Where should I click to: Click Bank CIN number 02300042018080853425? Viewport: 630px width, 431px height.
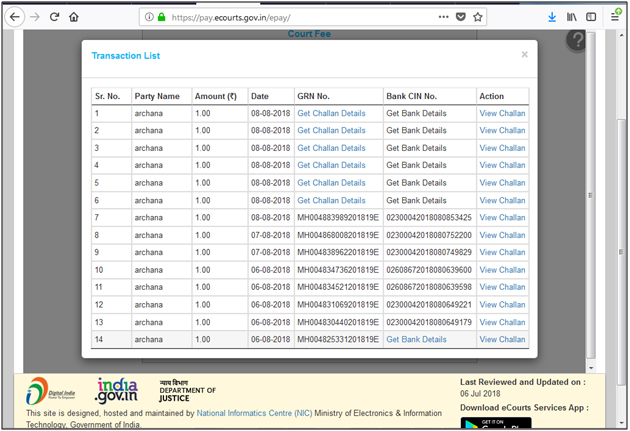coord(429,218)
